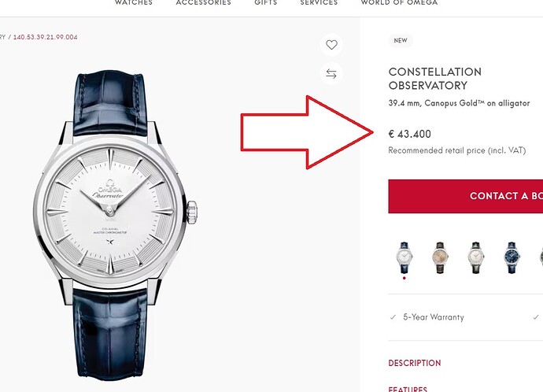
Task: Select the silver dial black strap thumbnail
Action: (x=476, y=257)
